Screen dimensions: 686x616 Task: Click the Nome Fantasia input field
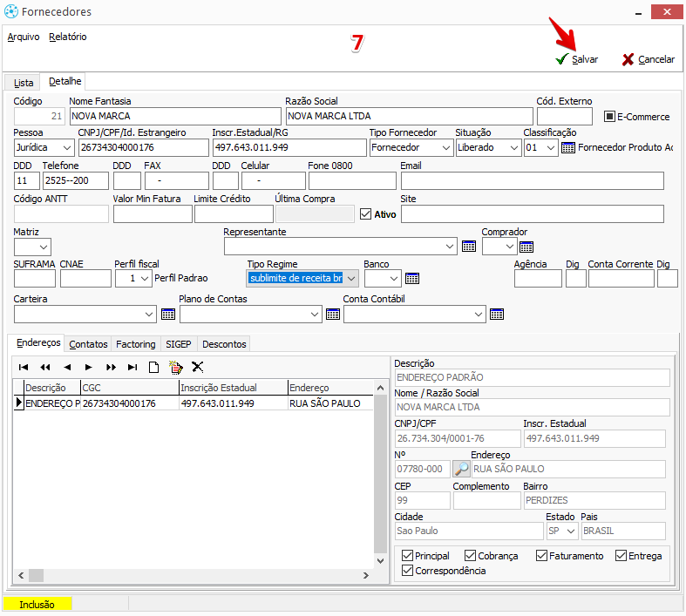click(175, 116)
